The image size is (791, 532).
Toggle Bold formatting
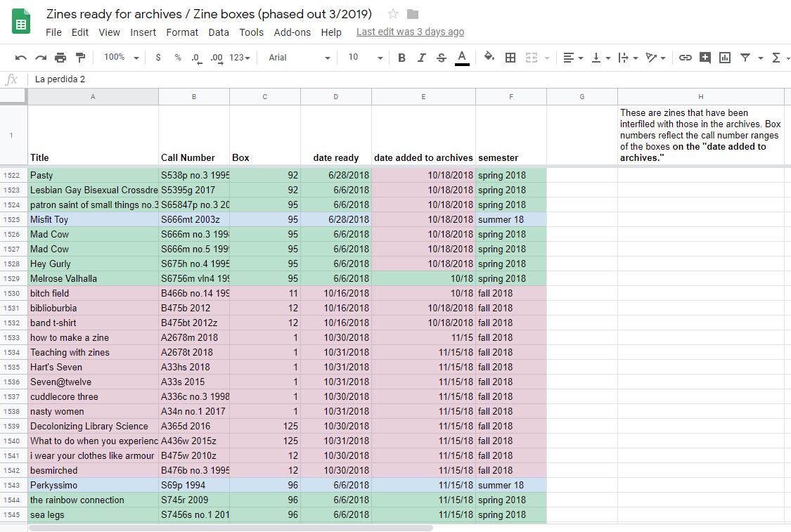401,58
